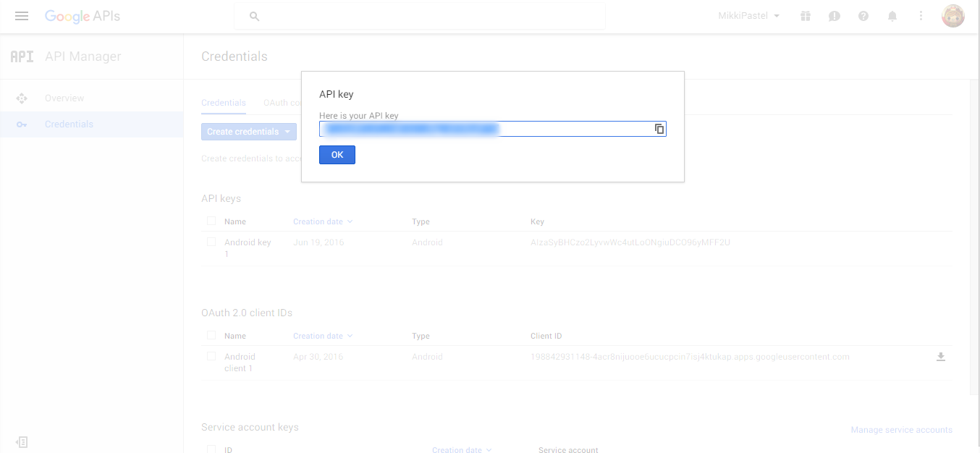Collapse the sidebar with bottom-left icon
This screenshot has height=453, width=980.
pos(22,441)
